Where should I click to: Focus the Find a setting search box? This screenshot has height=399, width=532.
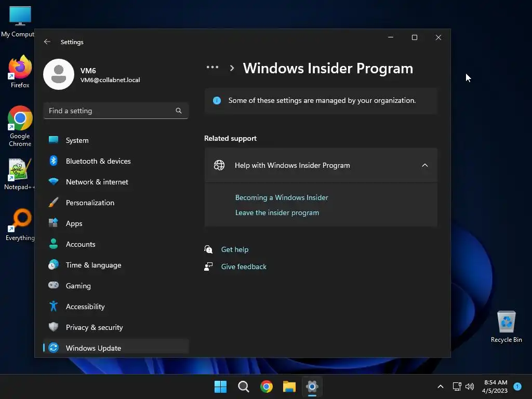116,111
